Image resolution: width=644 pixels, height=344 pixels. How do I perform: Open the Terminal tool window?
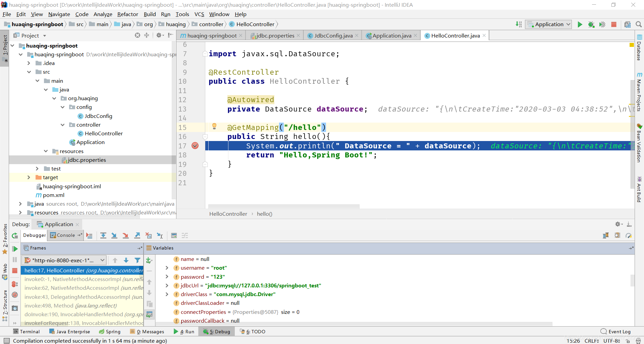pos(26,332)
